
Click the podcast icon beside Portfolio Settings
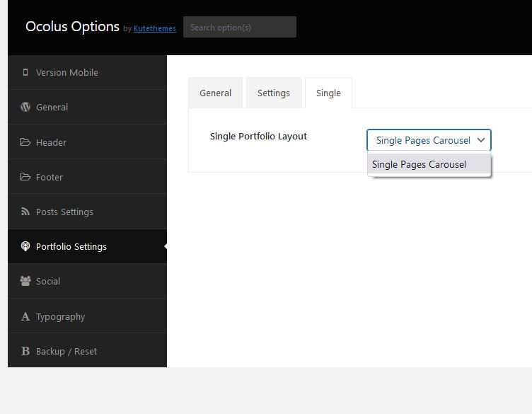coord(25,246)
